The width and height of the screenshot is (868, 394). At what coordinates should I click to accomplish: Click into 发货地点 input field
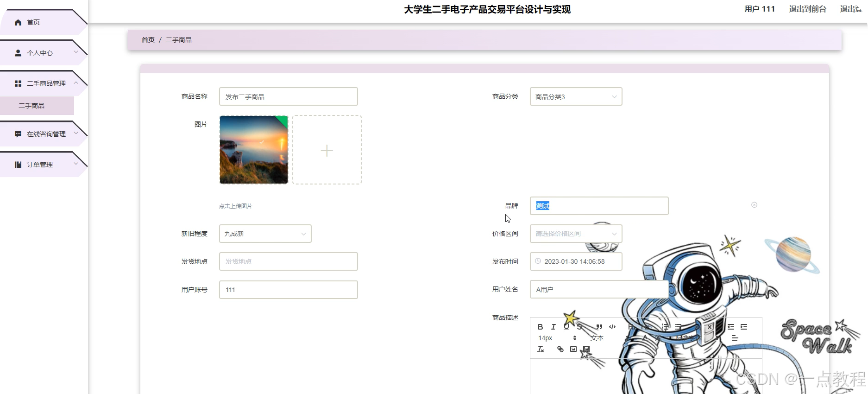288,261
